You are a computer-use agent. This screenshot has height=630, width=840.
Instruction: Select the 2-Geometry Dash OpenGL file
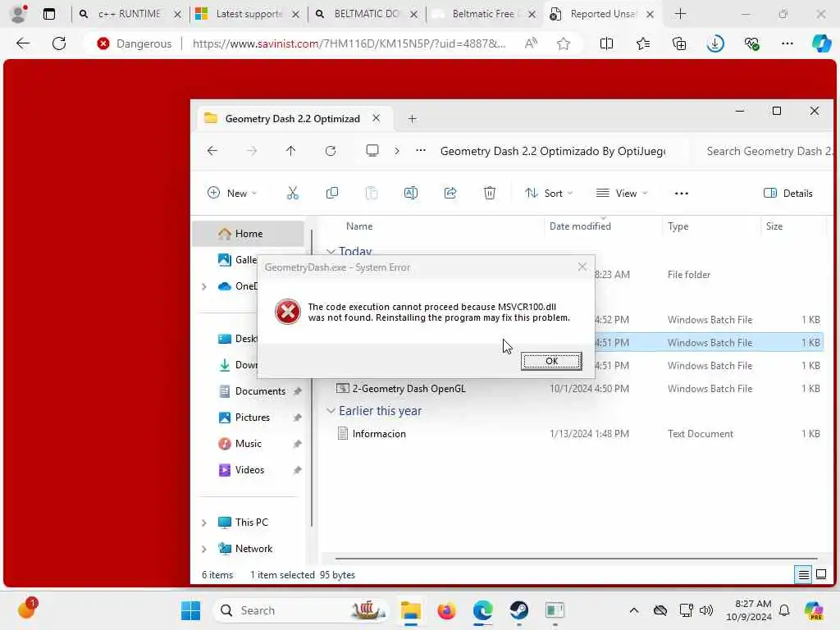[409, 388]
